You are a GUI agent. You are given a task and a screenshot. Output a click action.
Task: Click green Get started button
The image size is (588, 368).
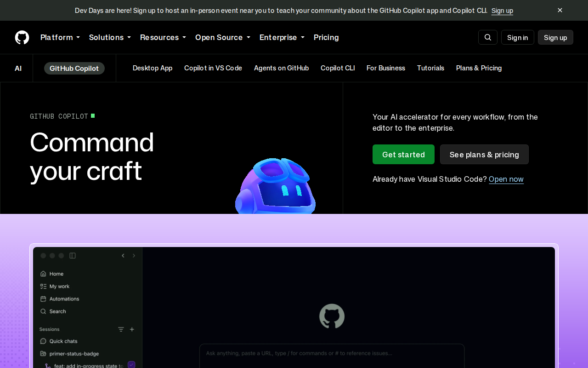(x=403, y=155)
